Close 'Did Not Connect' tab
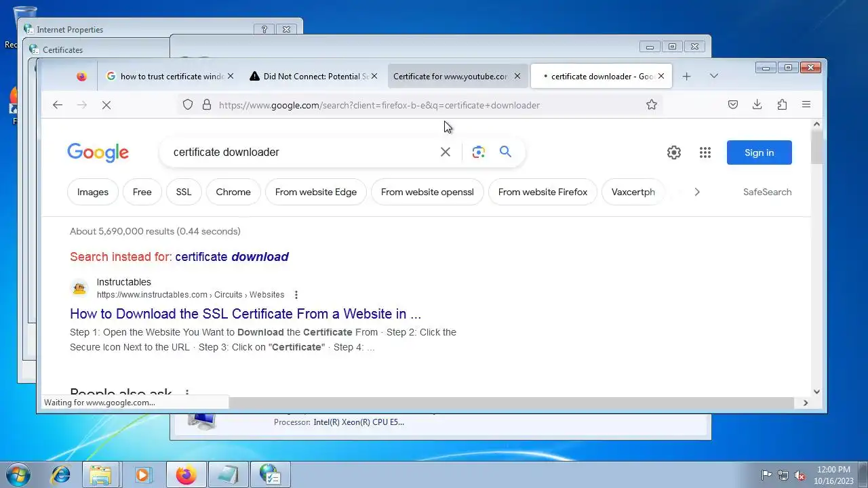The image size is (868, 488). tap(375, 76)
